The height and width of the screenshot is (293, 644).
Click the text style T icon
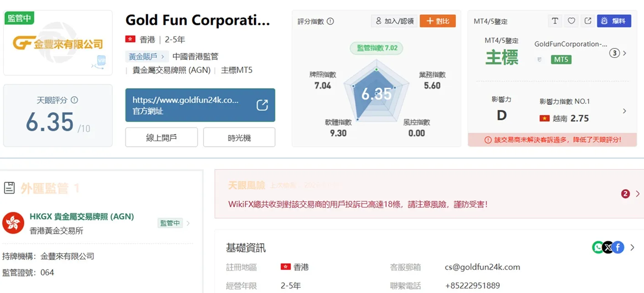coord(555,21)
